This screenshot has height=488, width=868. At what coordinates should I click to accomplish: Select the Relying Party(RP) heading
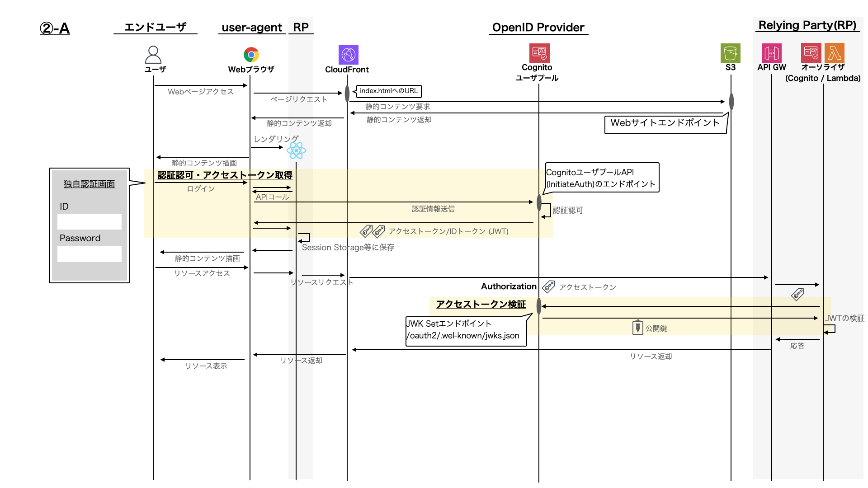click(807, 25)
